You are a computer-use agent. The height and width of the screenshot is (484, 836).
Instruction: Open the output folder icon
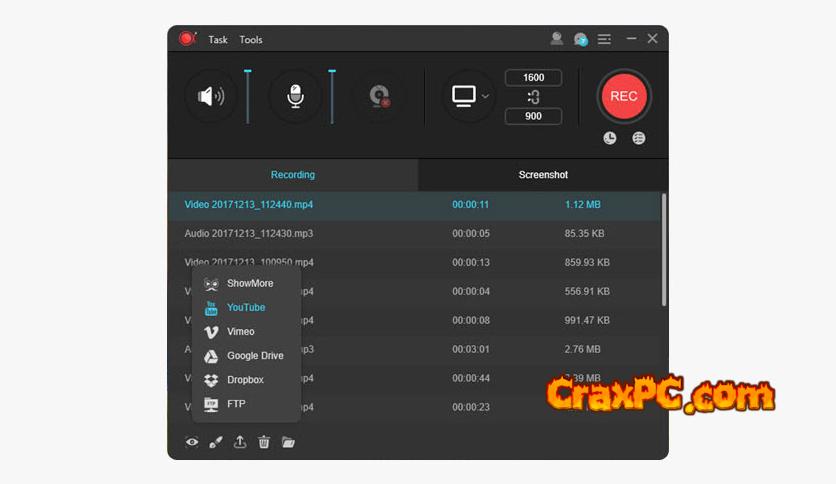point(288,442)
